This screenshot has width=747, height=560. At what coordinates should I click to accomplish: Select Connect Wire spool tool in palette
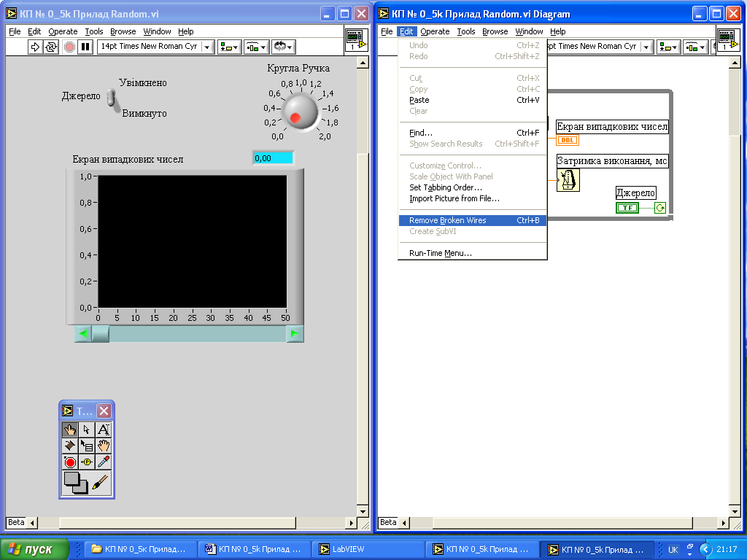tap(69, 446)
